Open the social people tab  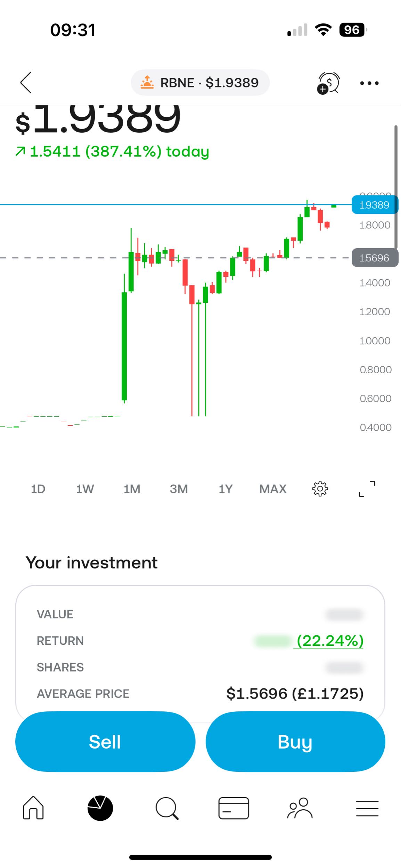click(300, 808)
